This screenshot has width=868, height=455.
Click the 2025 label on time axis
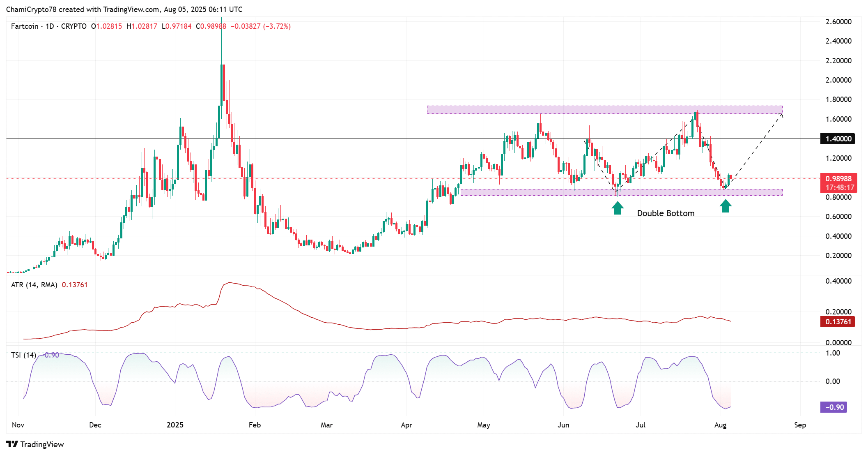pyautogui.click(x=175, y=425)
